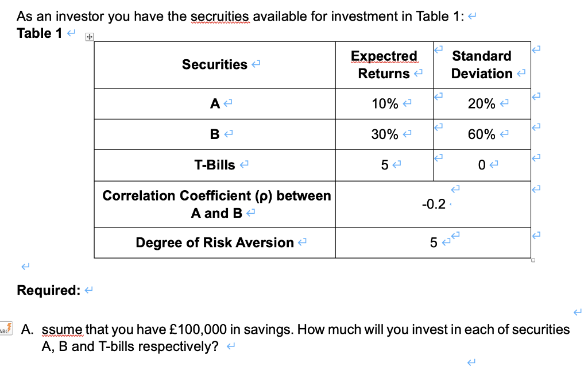Click the 30% return for B

(x=385, y=134)
